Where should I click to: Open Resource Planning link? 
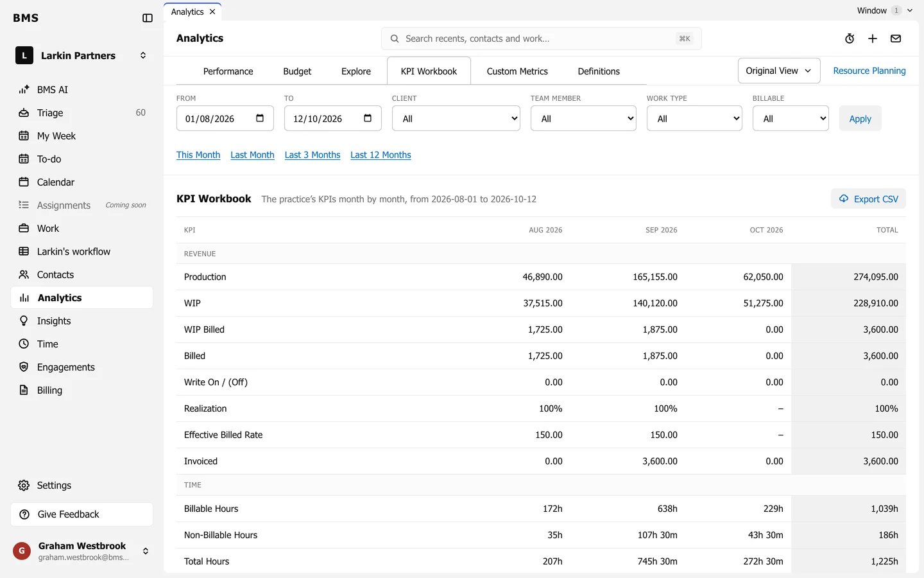[869, 71]
